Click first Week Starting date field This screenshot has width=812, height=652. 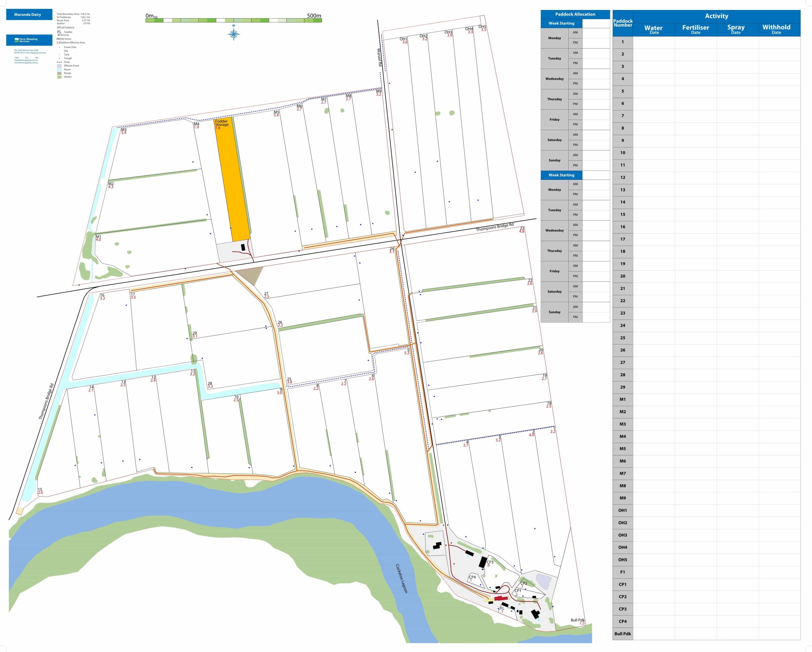pyautogui.click(x=596, y=23)
